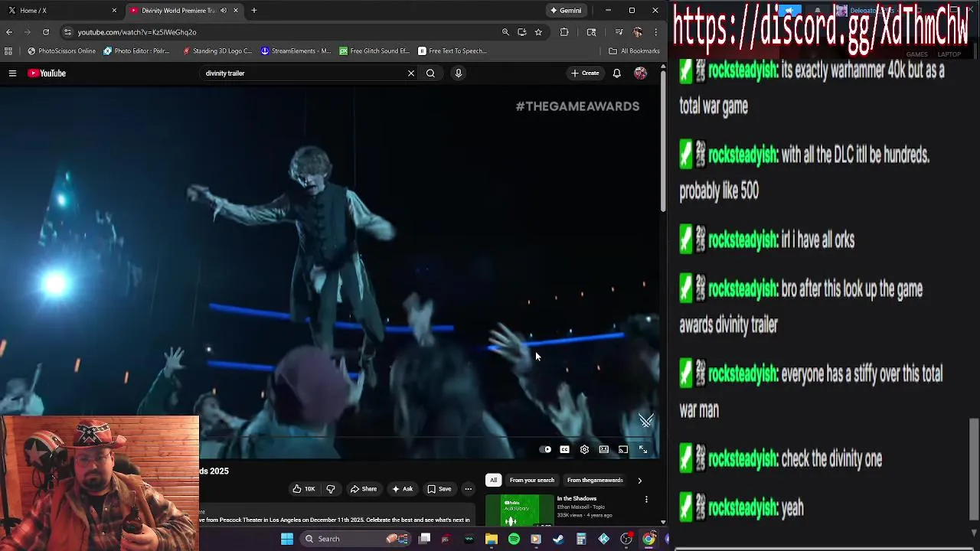Toggle the autoplay switch in the player
The height and width of the screenshot is (551, 980).
[545, 450]
